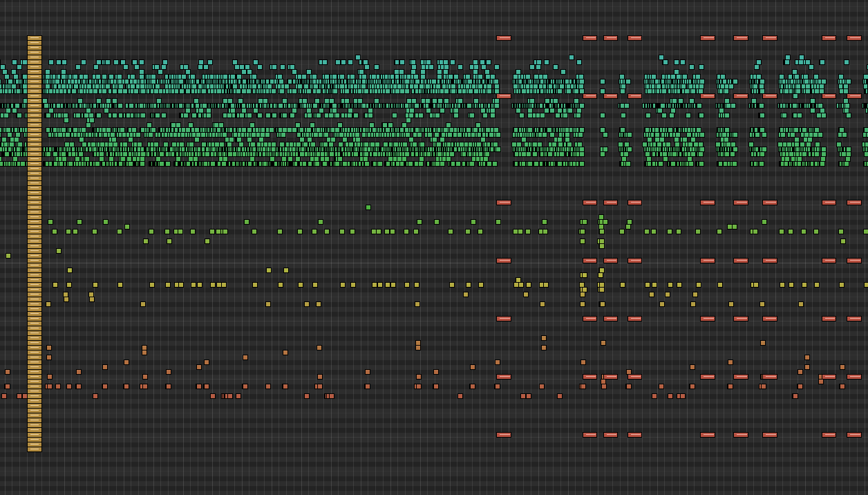Click isolated green note above lime-green row
The image size is (868, 495).
pos(368,207)
